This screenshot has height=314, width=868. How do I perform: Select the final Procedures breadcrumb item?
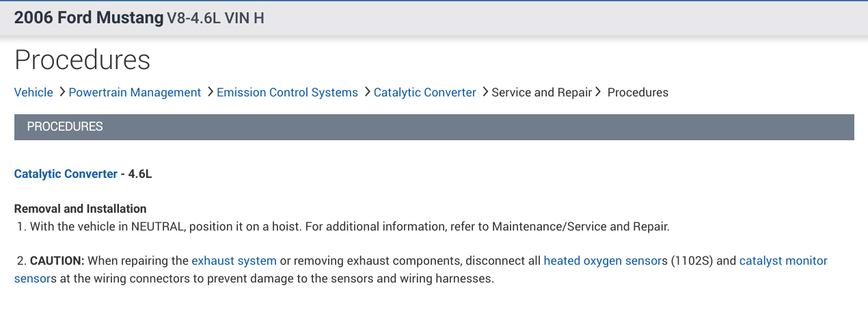(x=638, y=92)
